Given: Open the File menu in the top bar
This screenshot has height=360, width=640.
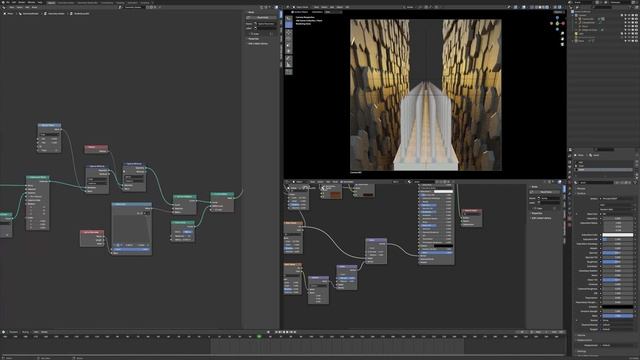Looking at the screenshot, I should coord(8,2).
